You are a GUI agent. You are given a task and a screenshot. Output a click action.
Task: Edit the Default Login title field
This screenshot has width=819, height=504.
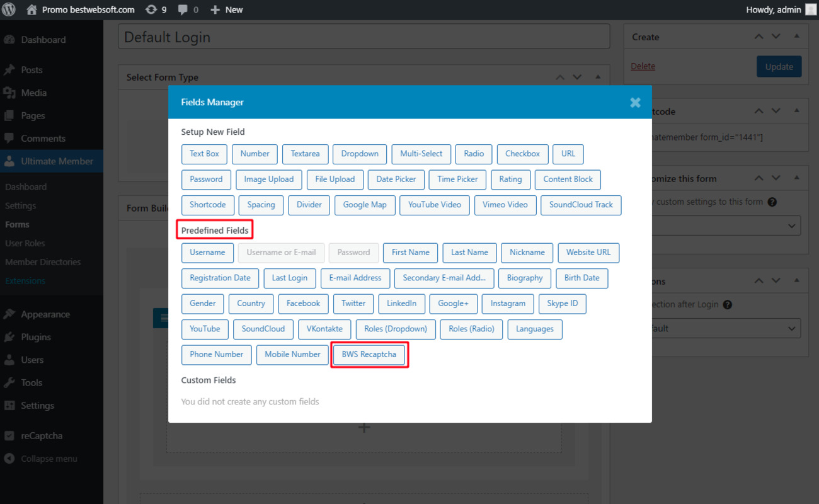pos(364,37)
